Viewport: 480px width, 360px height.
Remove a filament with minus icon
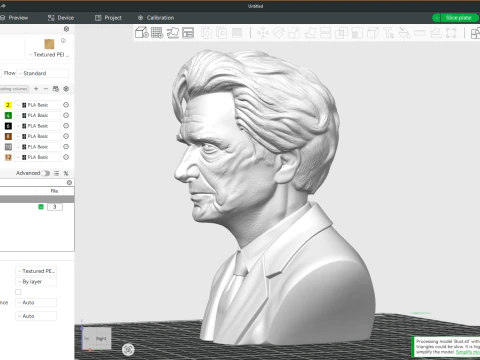pos(46,89)
